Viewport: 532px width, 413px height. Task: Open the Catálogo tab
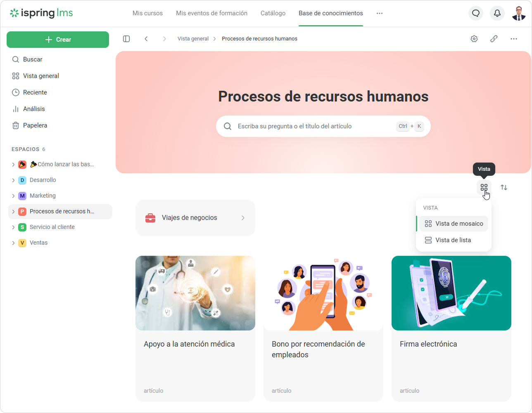pyautogui.click(x=273, y=13)
